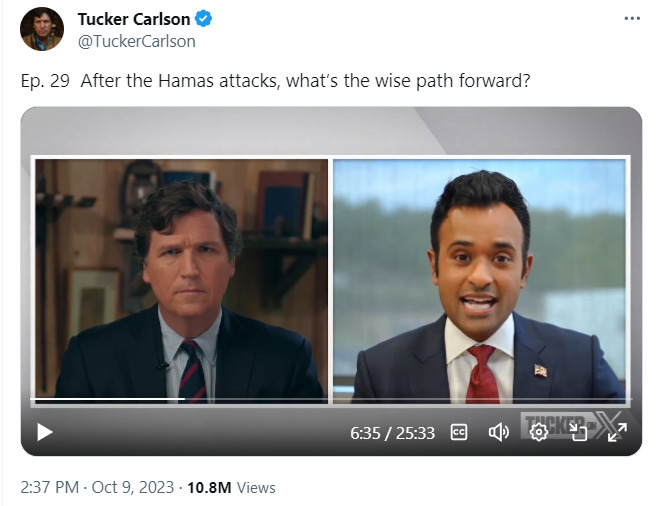Toggle closed captions on the video
The height and width of the screenshot is (506, 658).
point(459,432)
